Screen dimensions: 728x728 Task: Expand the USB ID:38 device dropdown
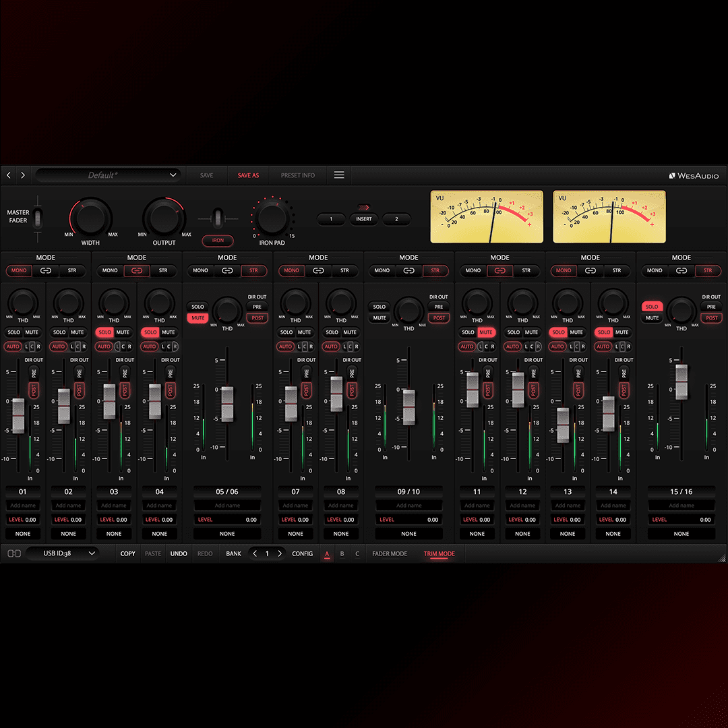62,553
